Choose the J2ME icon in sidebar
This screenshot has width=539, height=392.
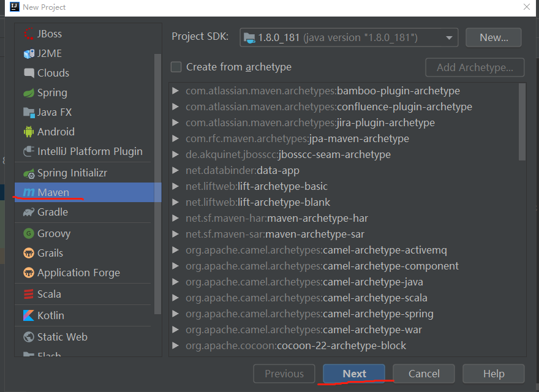(29, 54)
